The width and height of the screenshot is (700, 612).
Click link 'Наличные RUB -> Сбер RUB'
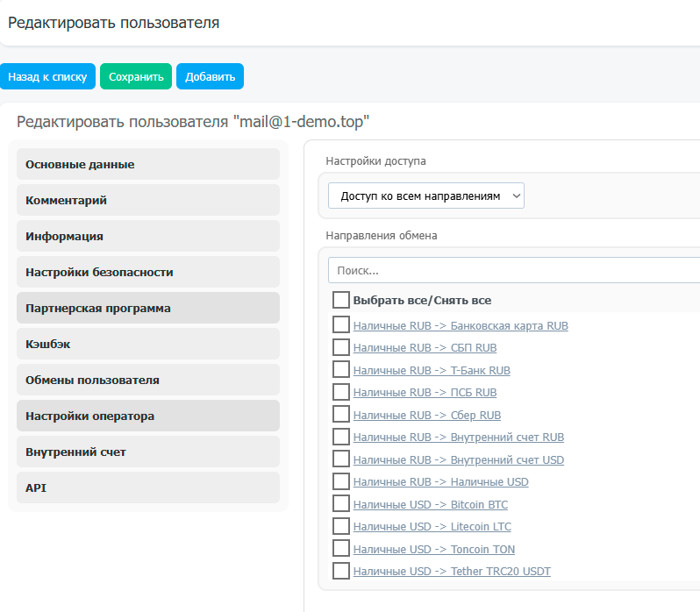427,415
